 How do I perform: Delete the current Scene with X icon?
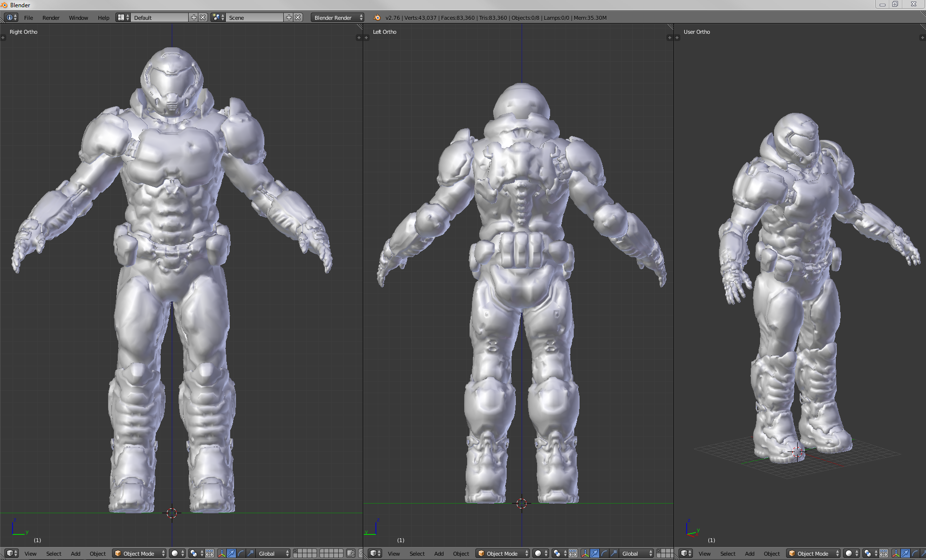tap(298, 17)
